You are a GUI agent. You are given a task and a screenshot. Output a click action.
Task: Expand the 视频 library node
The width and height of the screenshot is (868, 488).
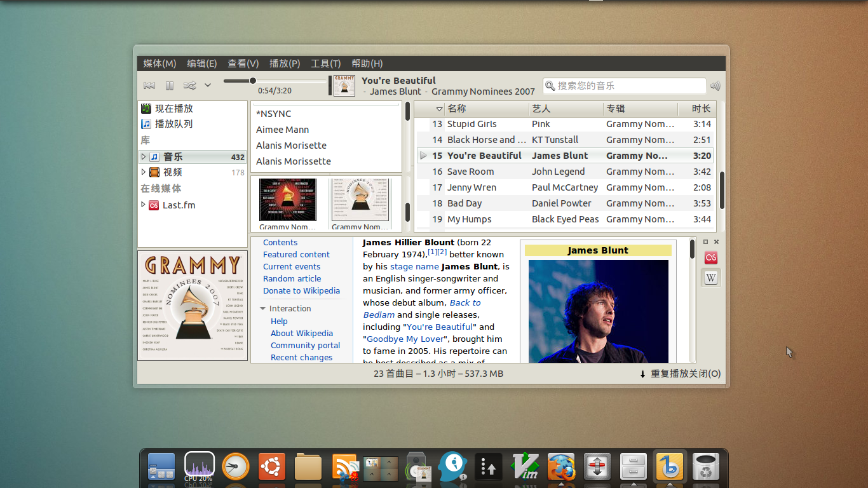click(x=144, y=172)
